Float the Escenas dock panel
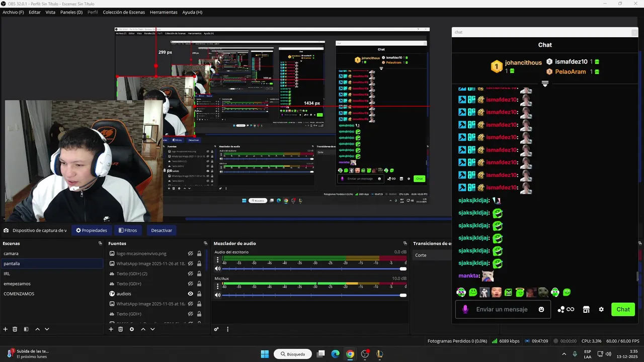Screen dimensions: 644x362 coord(100,243)
